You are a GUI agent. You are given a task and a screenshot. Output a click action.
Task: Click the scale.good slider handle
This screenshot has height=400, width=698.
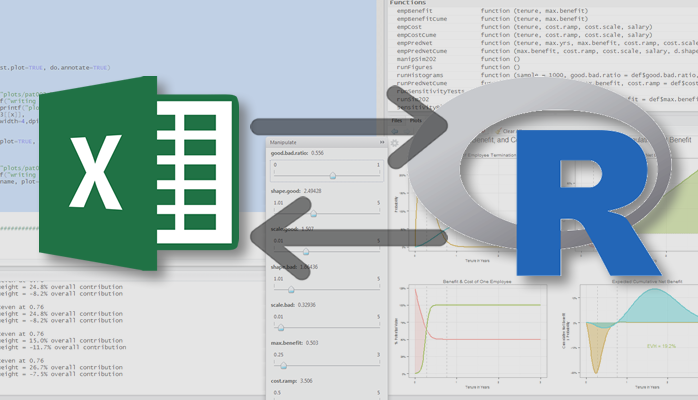click(306, 252)
